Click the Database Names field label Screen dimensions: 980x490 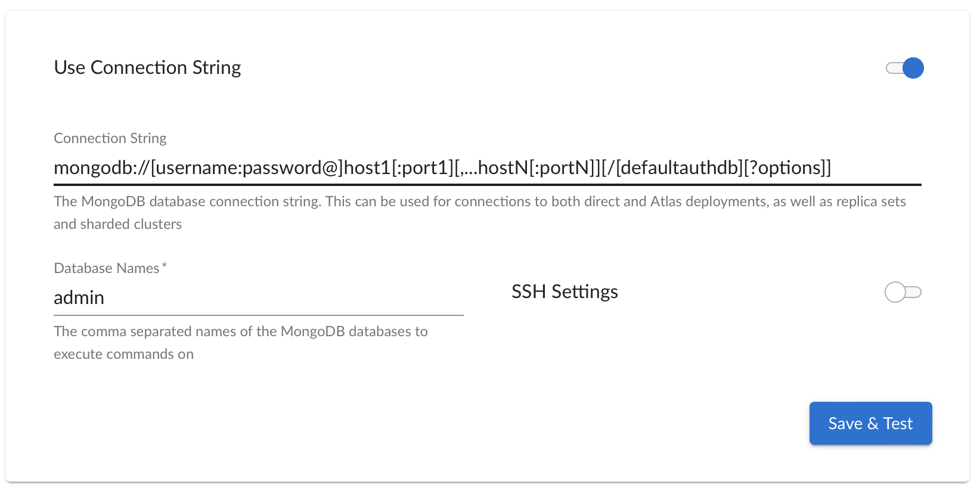coord(106,268)
